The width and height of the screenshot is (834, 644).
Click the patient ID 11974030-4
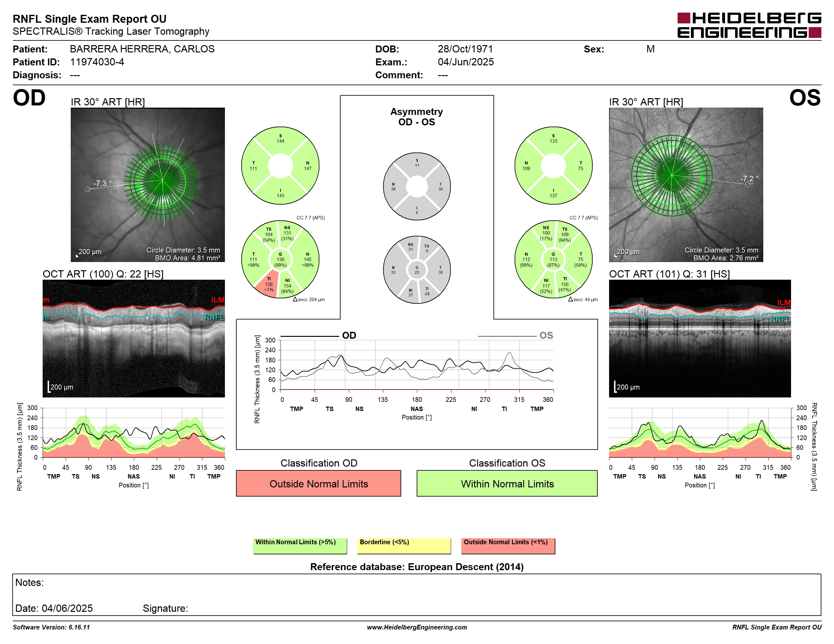[97, 62]
